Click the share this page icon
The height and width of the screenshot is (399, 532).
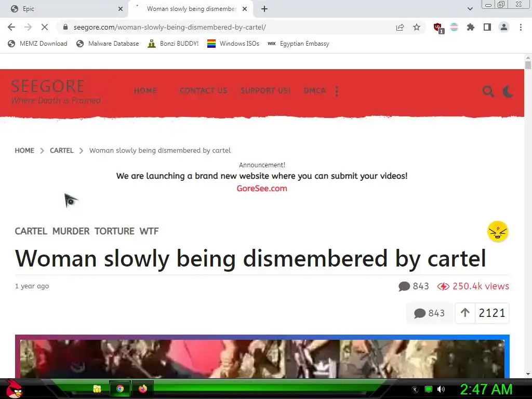[x=400, y=27]
